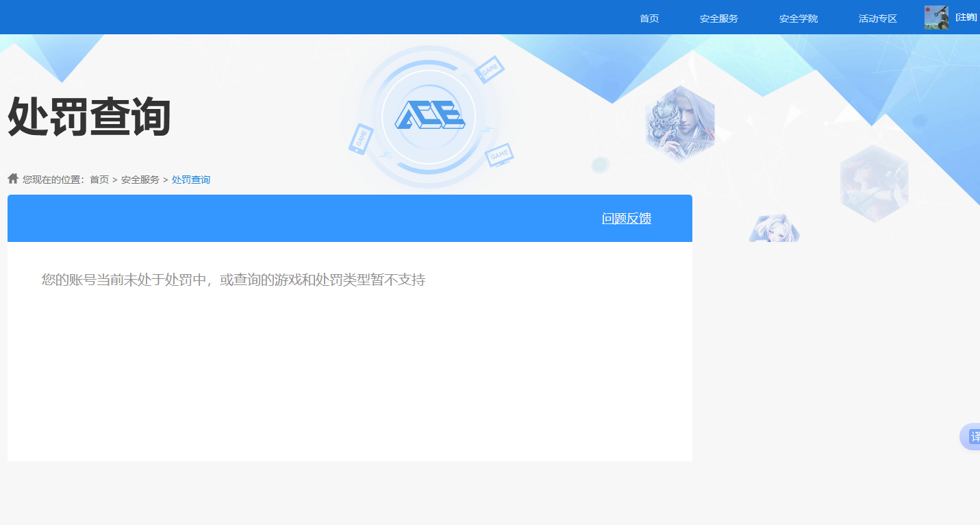Open the 问题反馈 feedback link
This screenshot has height=525, width=980.
click(626, 218)
